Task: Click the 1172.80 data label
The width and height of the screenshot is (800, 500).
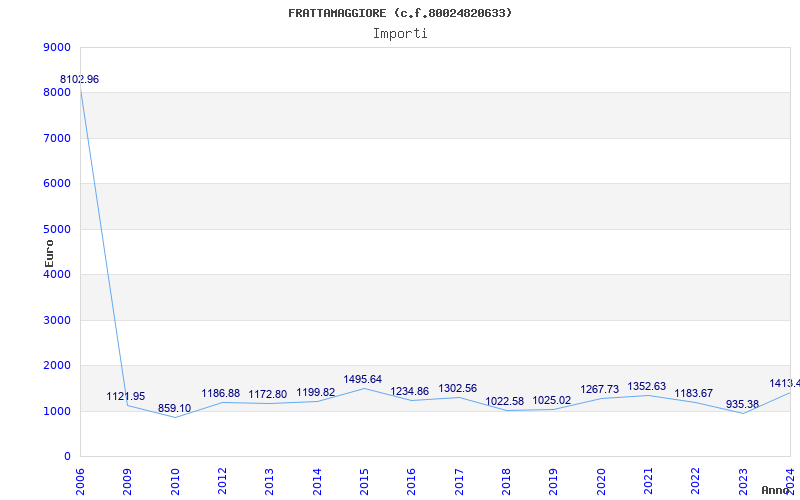Action: [x=268, y=394]
